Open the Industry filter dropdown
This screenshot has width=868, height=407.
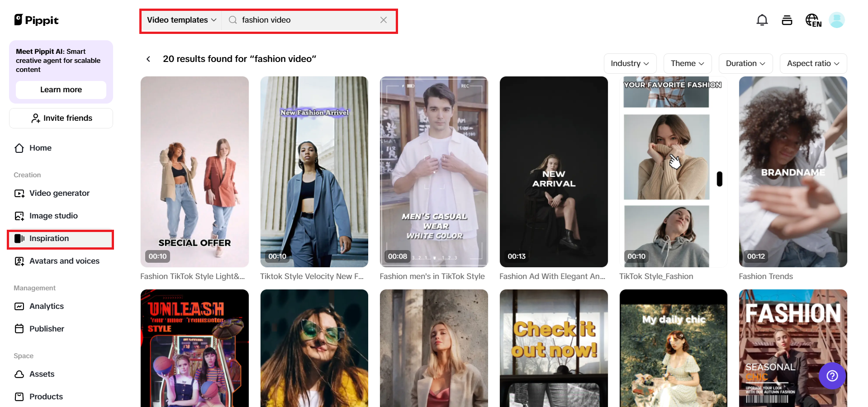[x=630, y=63]
